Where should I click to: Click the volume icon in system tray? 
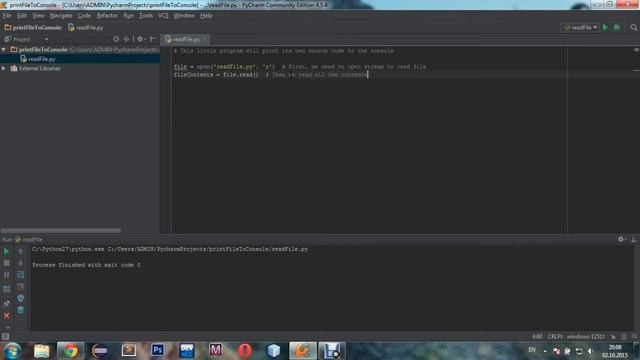(x=590, y=351)
